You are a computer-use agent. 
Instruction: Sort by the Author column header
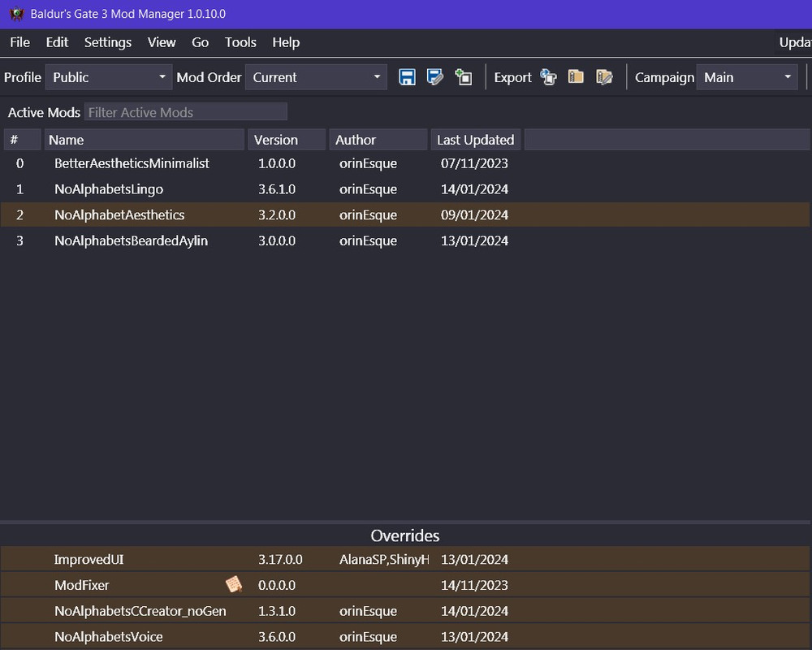click(x=378, y=140)
